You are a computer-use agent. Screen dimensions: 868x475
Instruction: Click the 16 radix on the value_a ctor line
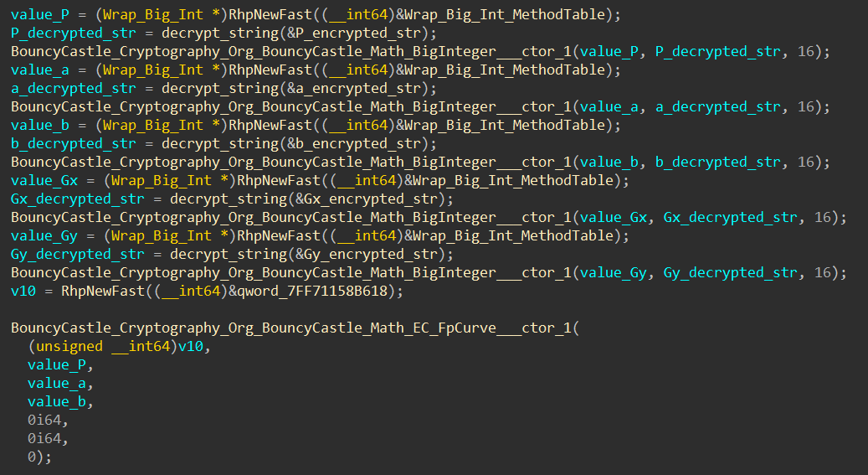click(x=806, y=107)
